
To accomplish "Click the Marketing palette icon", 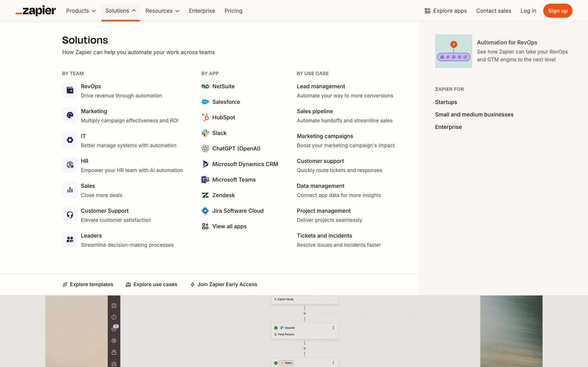I will point(70,115).
